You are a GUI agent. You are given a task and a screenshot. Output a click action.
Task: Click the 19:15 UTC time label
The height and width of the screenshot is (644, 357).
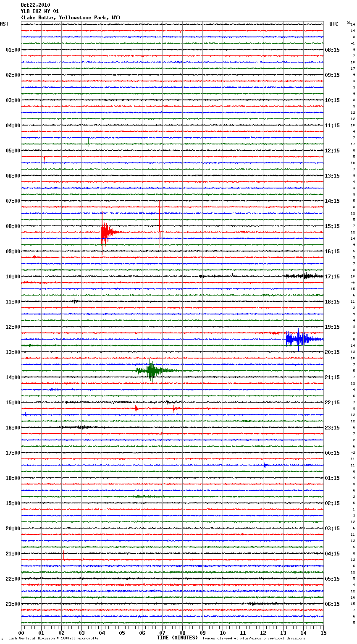pos(332,327)
